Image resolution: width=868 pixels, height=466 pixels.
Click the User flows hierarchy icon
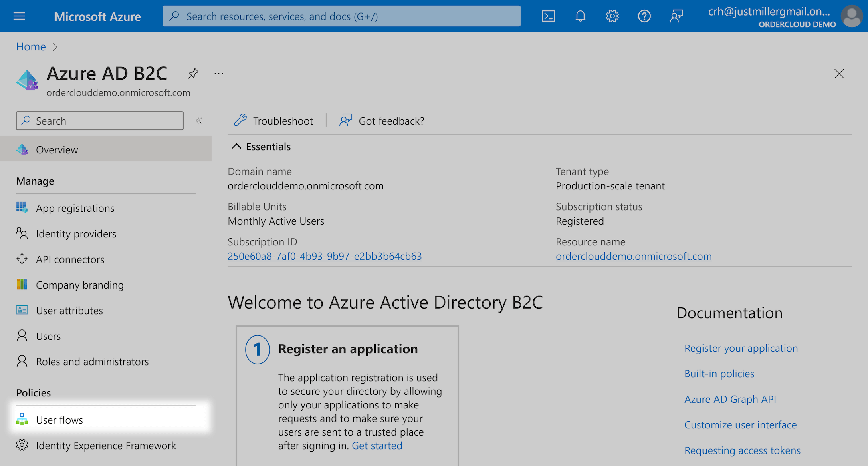coord(22,419)
